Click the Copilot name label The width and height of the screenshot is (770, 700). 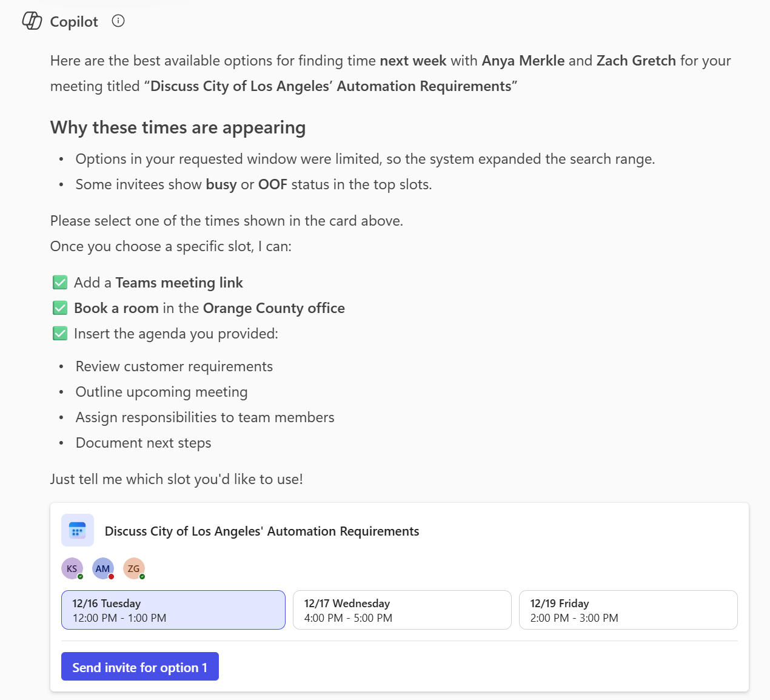coord(74,22)
